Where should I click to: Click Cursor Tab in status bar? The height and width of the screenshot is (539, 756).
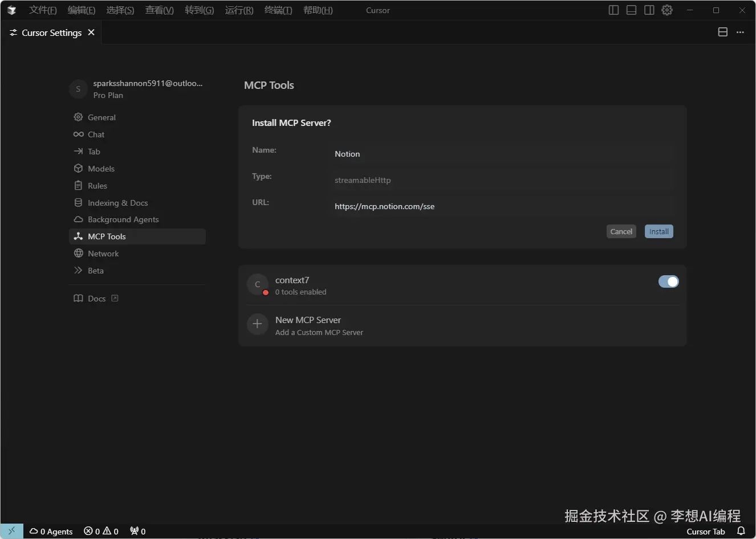coord(706,532)
